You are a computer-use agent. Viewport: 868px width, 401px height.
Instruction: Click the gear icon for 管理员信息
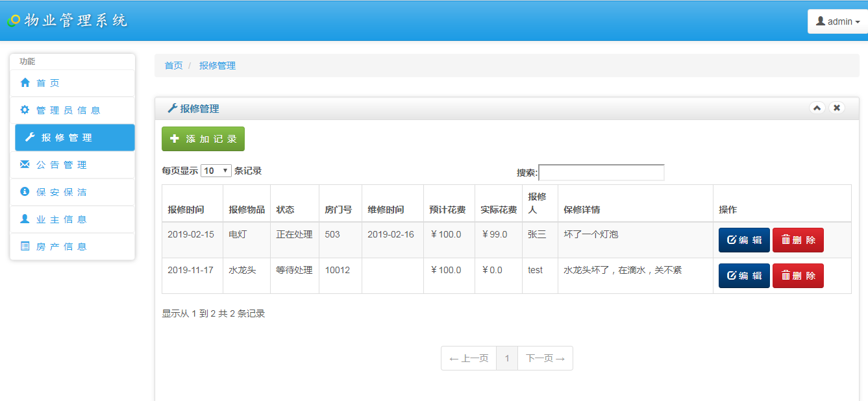click(x=25, y=110)
